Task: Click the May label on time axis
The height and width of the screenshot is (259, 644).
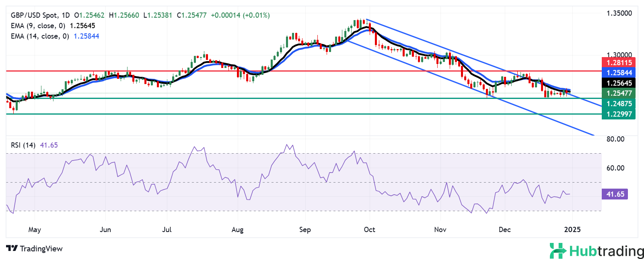Action: pyautogui.click(x=35, y=230)
